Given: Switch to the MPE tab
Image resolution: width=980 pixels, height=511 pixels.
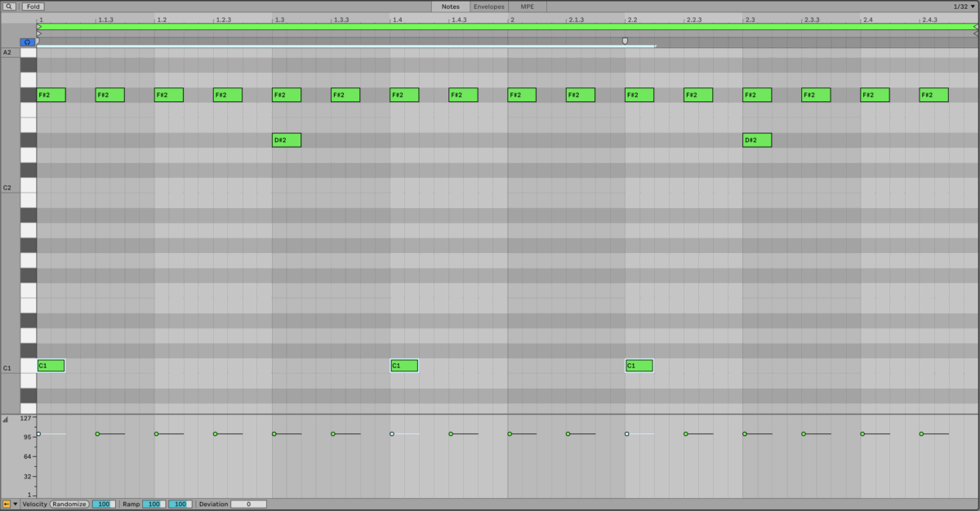Looking at the screenshot, I should [528, 7].
